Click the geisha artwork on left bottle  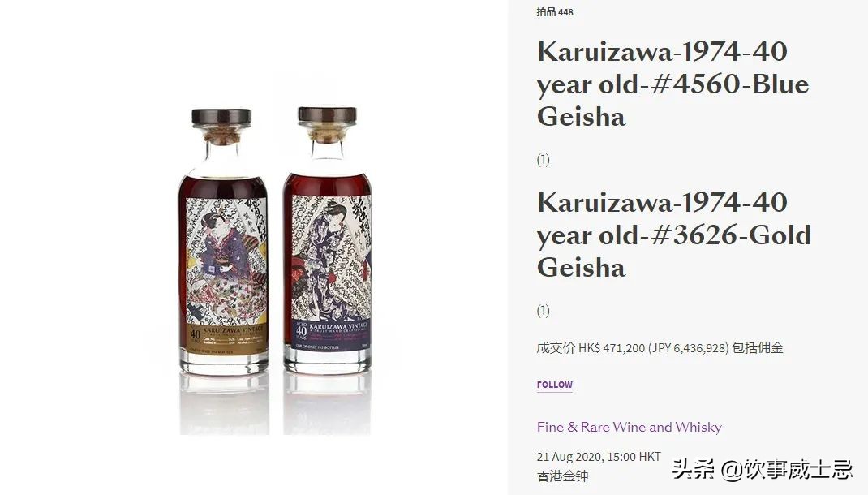(x=226, y=260)
